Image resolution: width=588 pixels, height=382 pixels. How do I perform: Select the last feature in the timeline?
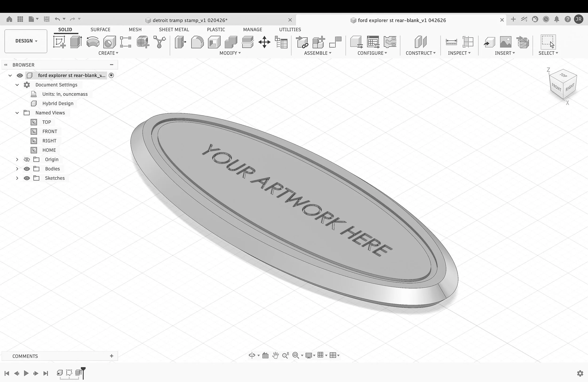tap(78, 372)
